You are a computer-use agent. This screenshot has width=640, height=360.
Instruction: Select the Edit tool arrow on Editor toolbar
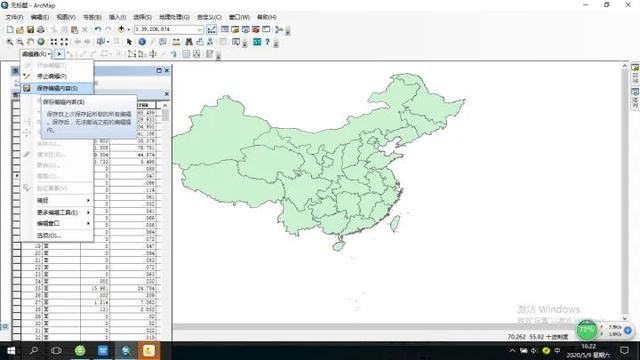pos(59,54)
